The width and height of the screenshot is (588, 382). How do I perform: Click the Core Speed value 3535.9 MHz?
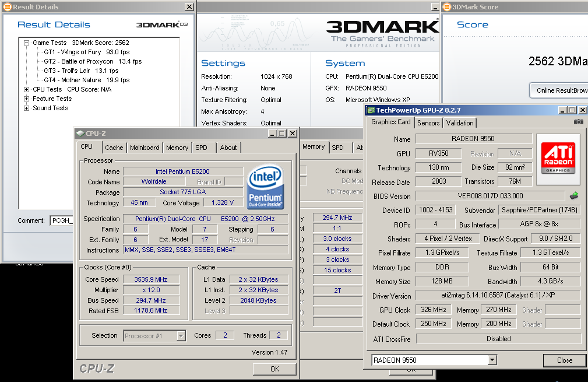coord(151,279)
